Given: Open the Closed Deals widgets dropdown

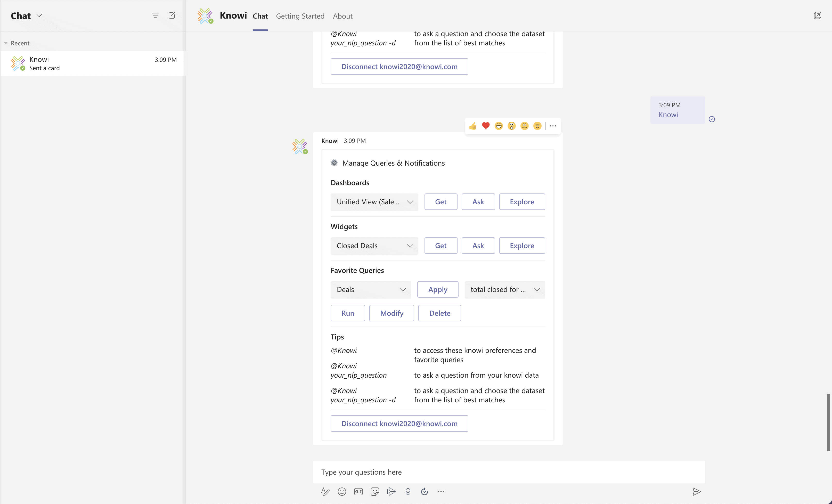Looking at the screenshot, I should (374, 246).
